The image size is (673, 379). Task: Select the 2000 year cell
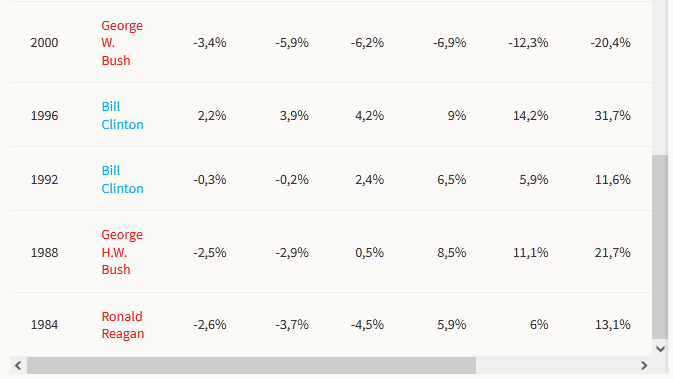[44, 43]
